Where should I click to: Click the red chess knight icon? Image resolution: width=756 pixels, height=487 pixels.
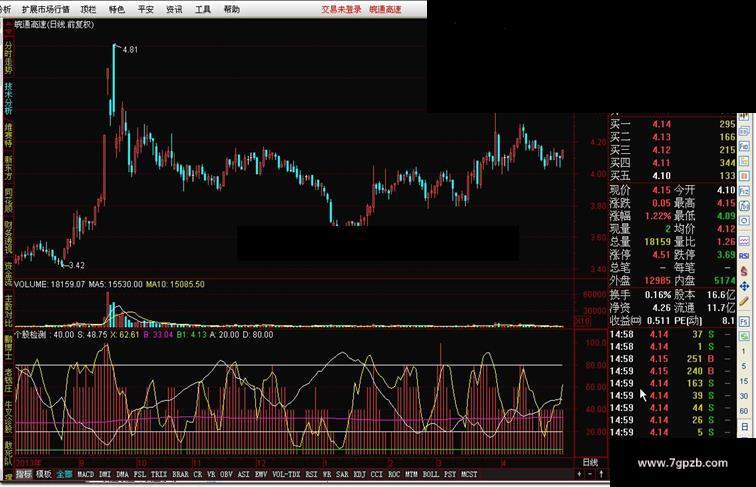point(744,271)
